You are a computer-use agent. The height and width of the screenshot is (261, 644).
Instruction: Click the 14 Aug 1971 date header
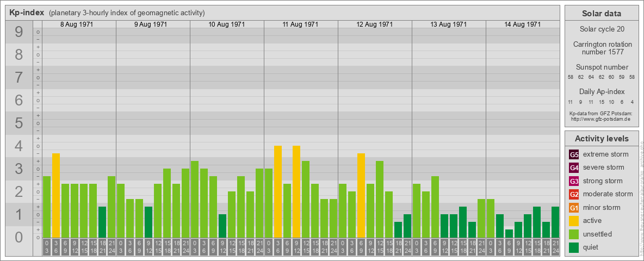click(522, 24)
